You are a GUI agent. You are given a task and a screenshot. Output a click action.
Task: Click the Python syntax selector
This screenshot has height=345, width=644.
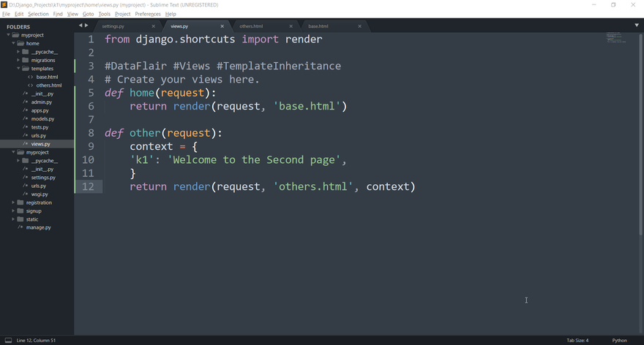(x=619, y=340)
